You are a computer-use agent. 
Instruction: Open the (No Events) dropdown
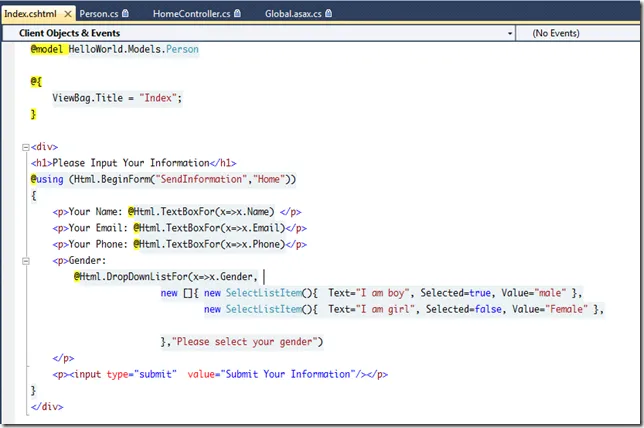tap(578, 33)
